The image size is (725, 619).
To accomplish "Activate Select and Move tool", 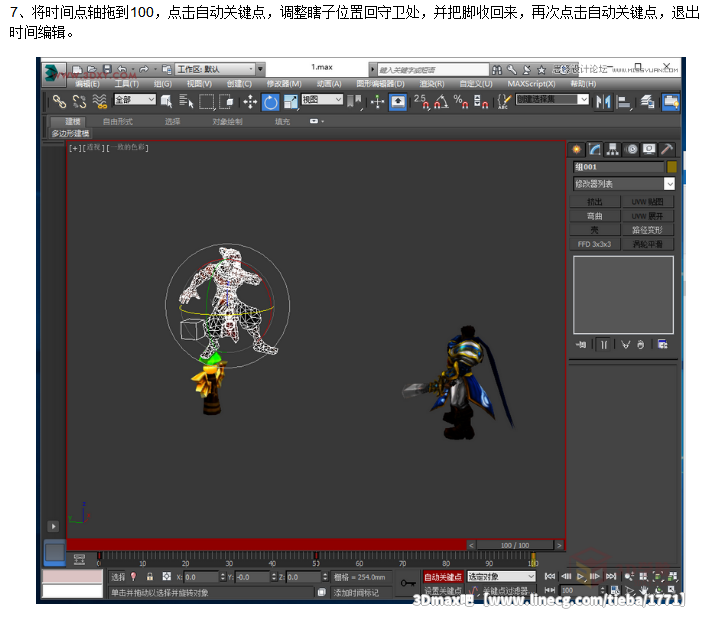I will tap(250, 102).
